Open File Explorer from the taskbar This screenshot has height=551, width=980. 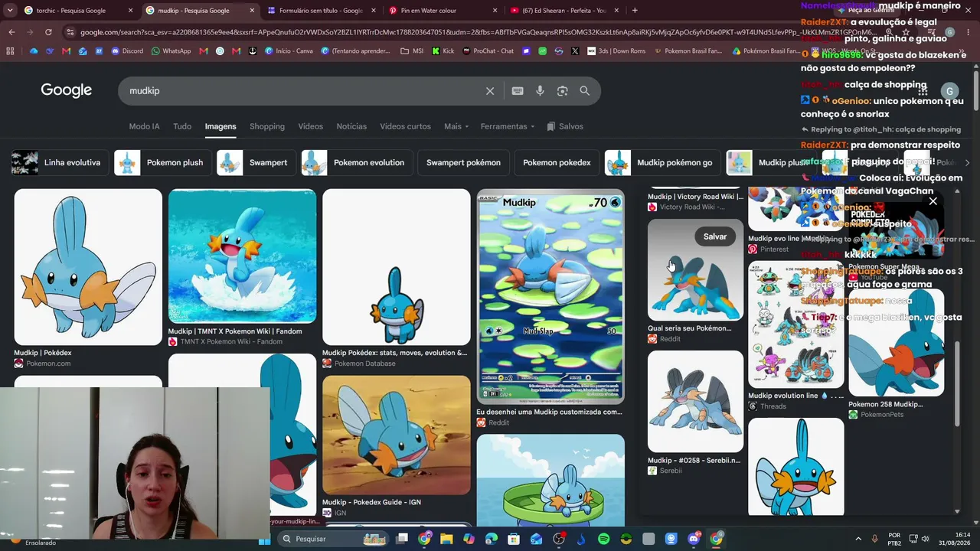click(x=446, y=539)
